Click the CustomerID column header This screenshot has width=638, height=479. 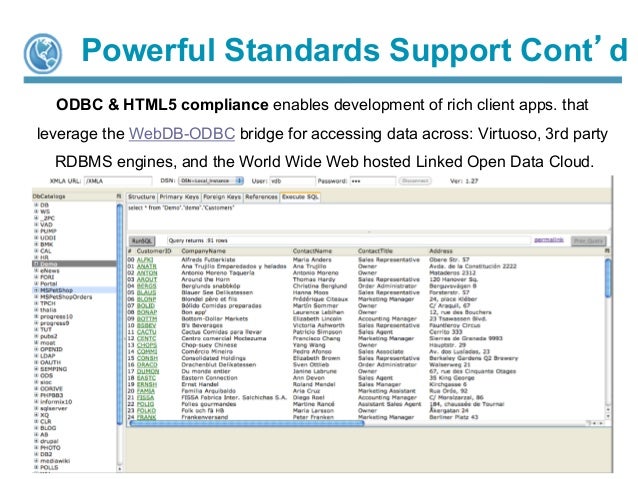154,251
